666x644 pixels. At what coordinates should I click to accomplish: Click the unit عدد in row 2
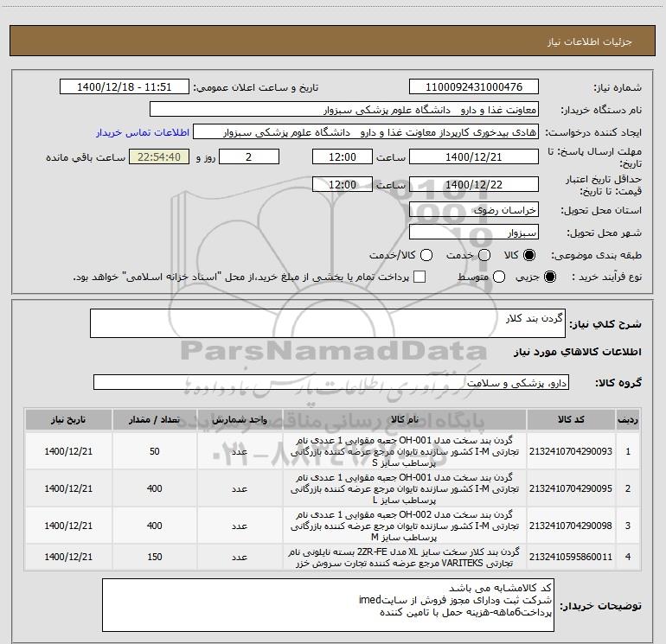coord(240,488)
